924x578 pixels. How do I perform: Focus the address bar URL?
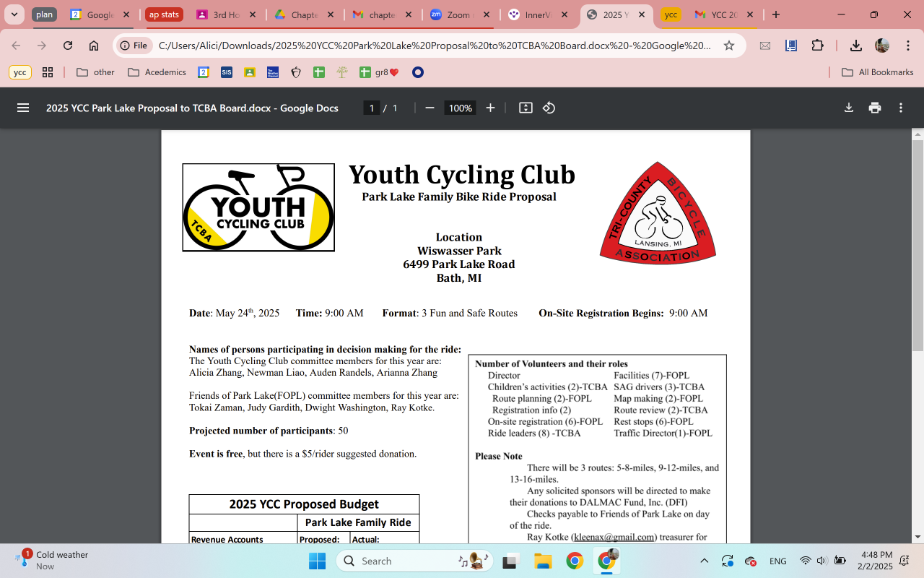435,46
